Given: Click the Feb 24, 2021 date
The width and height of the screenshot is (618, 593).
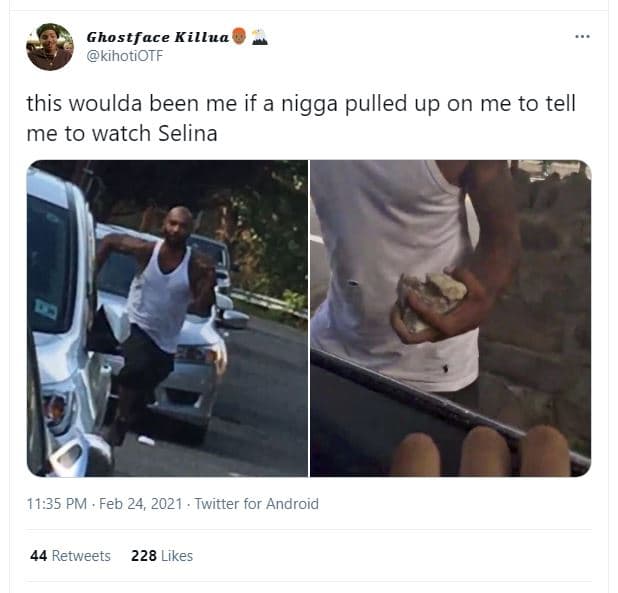Looking at the screenshot, I should point(141,504).
